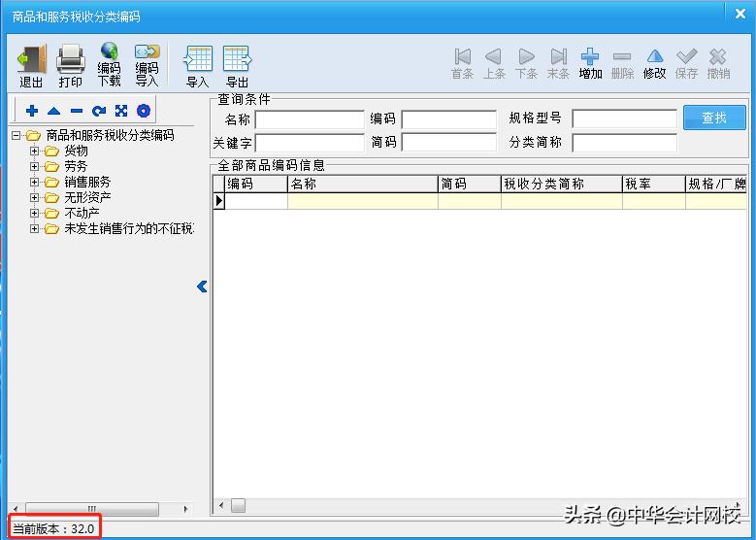This screenshot has height=540, width=756.
Task: Click the 查找 search button
Action: coord(714,118)
